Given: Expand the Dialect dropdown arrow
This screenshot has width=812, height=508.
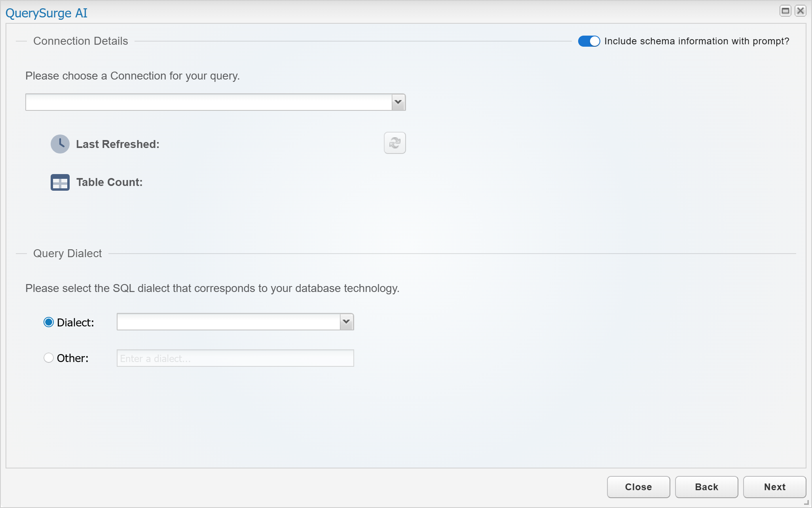Looking at the screenshot, I should 346,322.
